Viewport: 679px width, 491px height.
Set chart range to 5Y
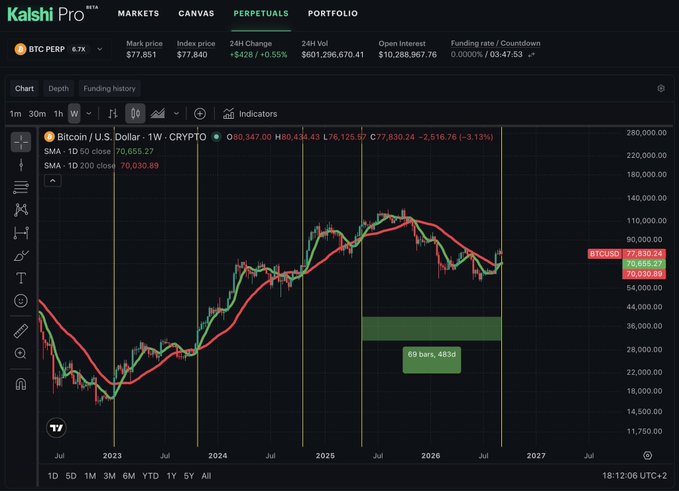(x=189, y=476)
